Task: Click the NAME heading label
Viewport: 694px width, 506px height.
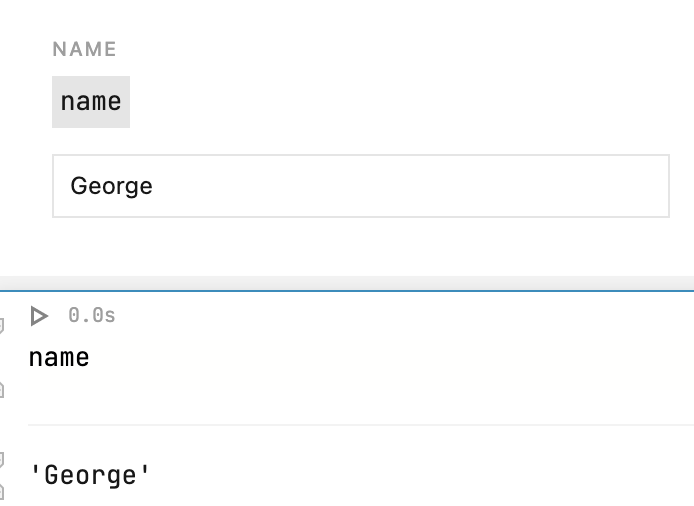Action: click(85, 49)
